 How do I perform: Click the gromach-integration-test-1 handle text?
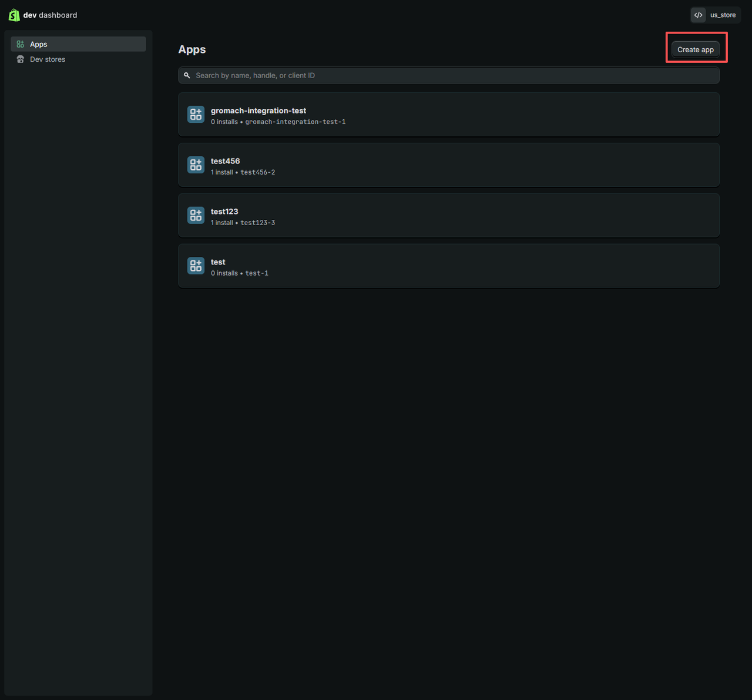tap(295, 122)
